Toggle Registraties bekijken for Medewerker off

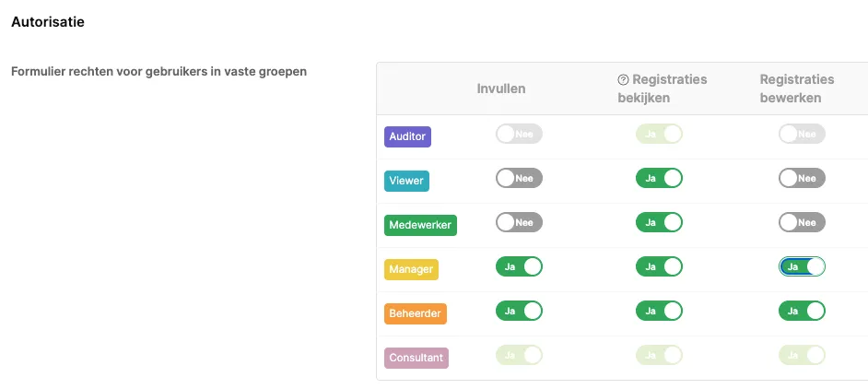click(659, 222)
